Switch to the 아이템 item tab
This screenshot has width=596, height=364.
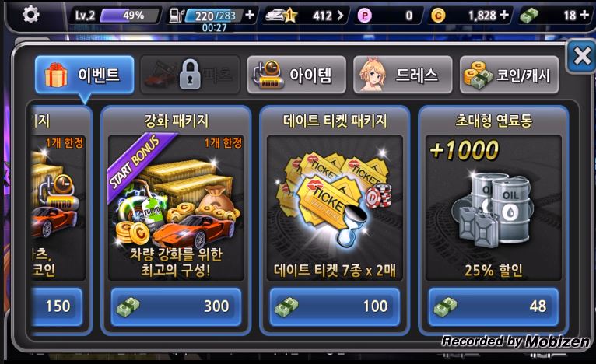coord(296,75)
